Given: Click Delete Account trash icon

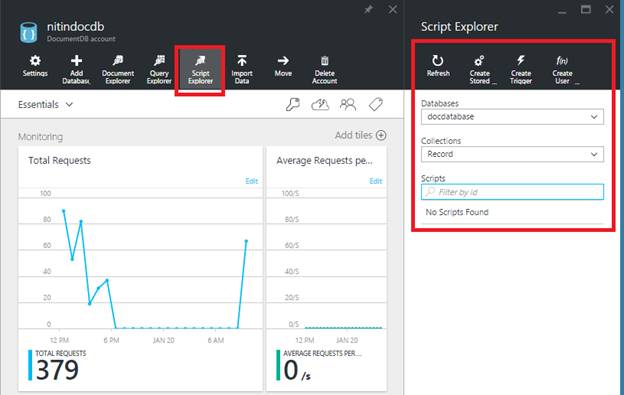Looking at the screenshot, I should (325, 60).
